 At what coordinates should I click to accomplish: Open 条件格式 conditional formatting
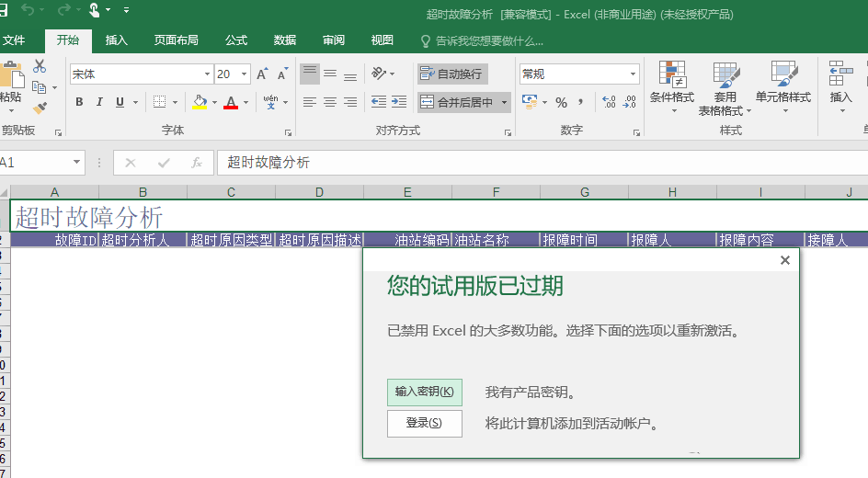tap(672, 87)
